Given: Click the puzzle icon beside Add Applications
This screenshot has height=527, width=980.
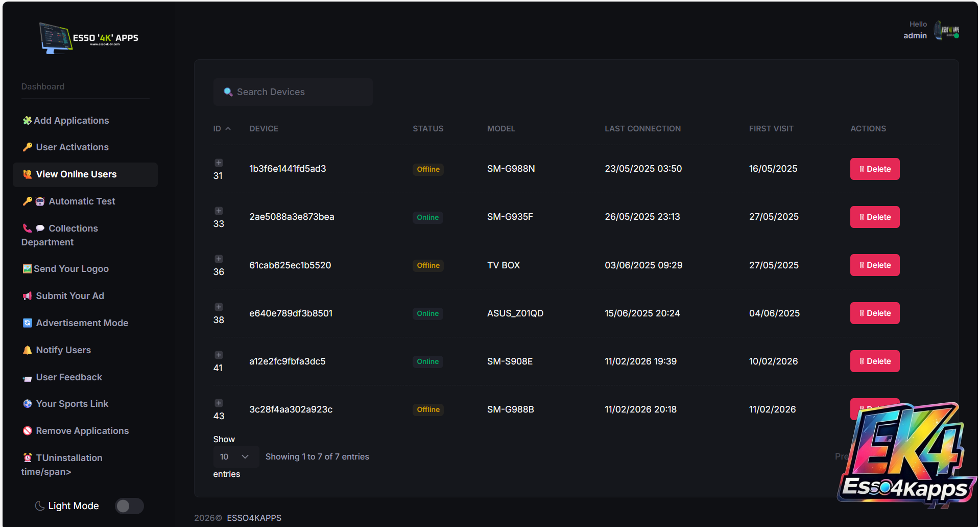Looking at the screenshot, I should [x=27, y=121].
